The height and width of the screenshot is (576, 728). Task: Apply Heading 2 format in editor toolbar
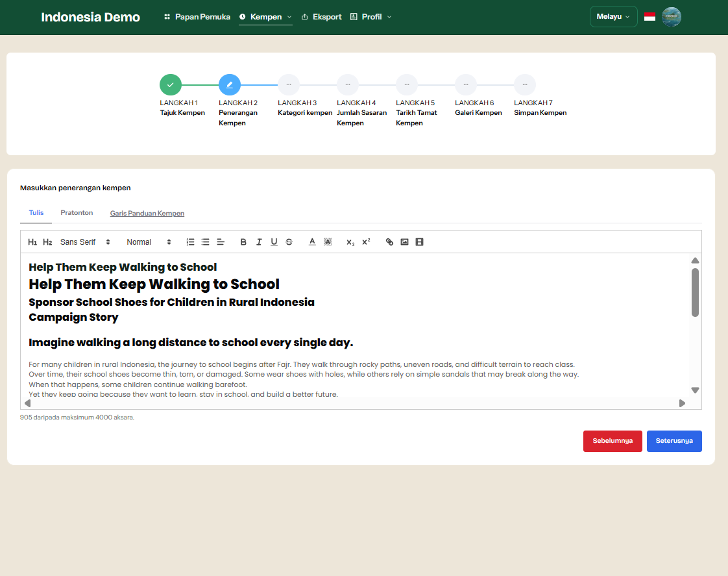pos(47,242)
